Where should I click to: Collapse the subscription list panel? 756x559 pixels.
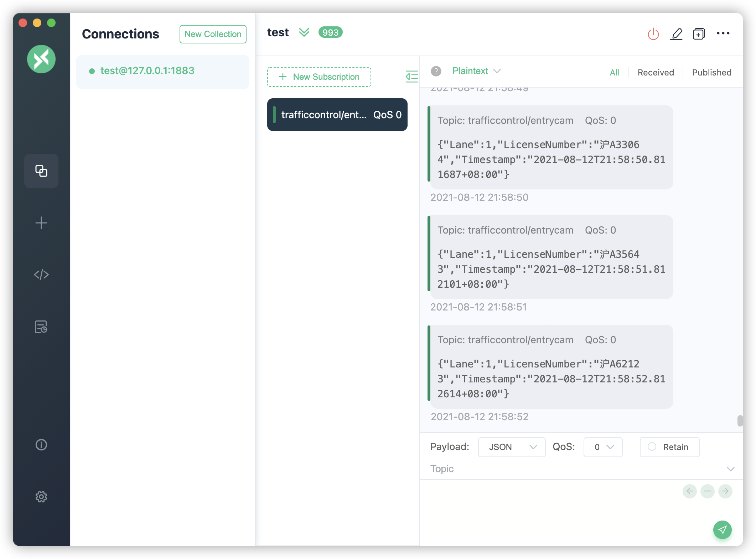[411, 77]
